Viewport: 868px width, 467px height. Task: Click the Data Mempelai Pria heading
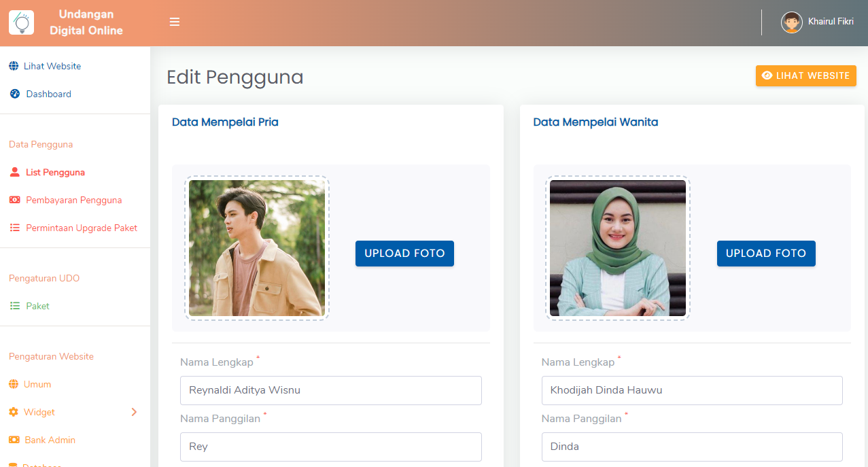(x=225, y=122)
